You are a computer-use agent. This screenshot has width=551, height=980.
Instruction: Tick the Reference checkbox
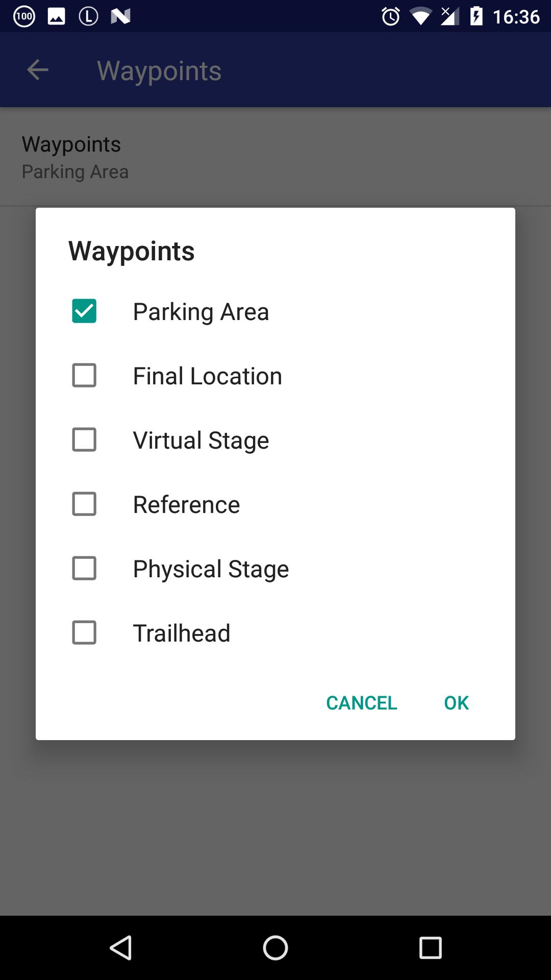(x=84, y=504)
